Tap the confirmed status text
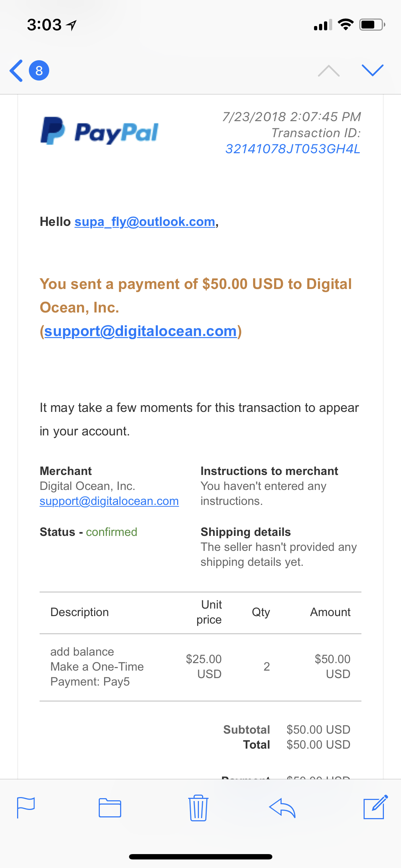Screen dimensions: 401x868 tap(112, 532)
